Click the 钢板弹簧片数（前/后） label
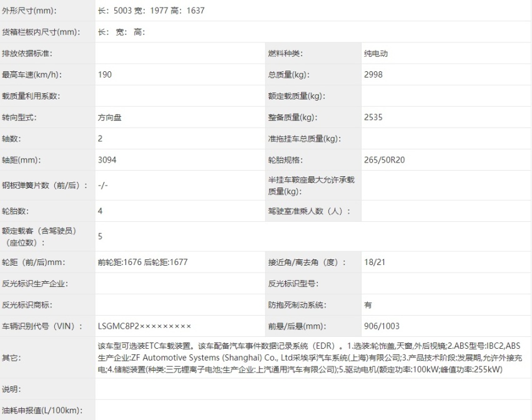Screen dimensions: 532x420 44,186
